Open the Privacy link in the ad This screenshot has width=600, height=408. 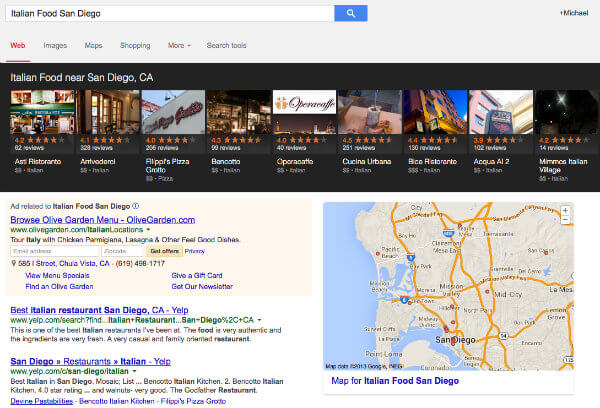click(x=194, y=251)
